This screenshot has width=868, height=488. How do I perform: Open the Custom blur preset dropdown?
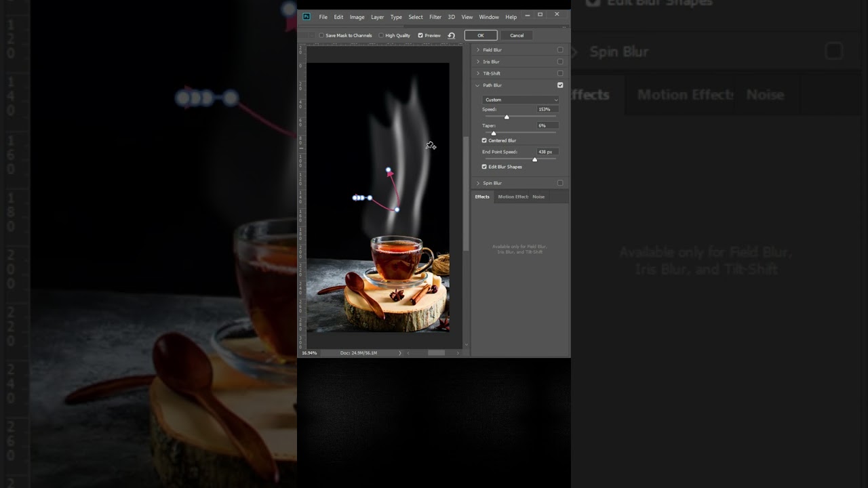point(521,100)
